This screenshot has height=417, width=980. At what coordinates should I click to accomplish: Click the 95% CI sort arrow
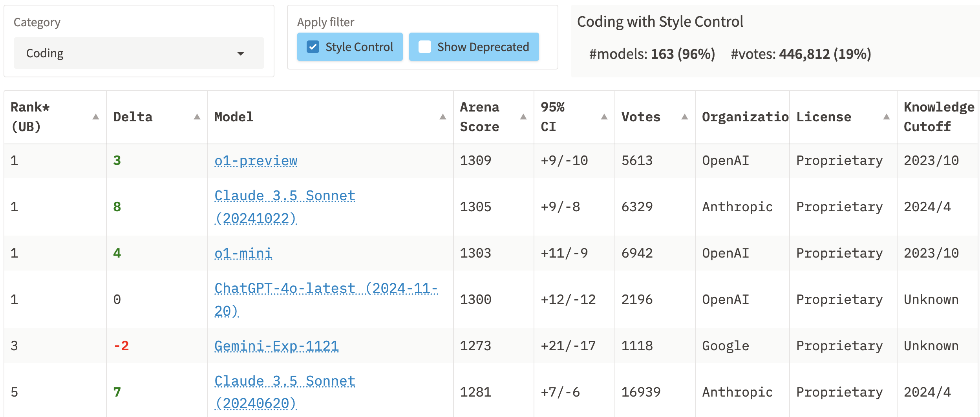tap(604, 117)
